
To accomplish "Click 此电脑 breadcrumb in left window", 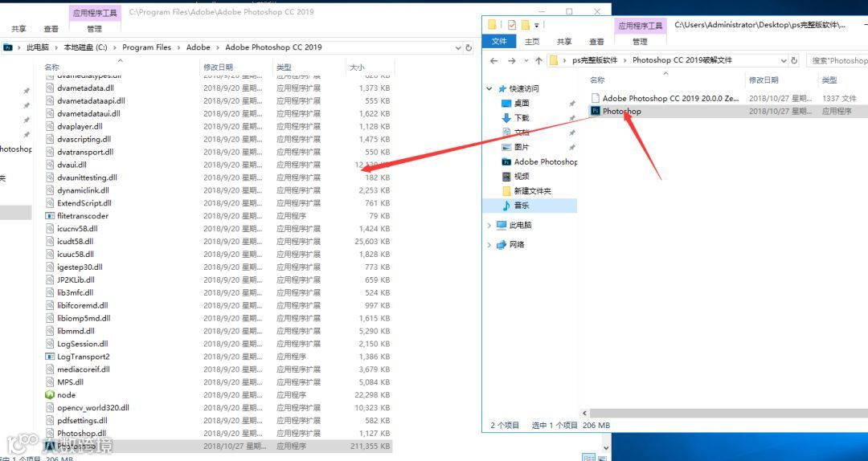I will [x=38, y=47].
